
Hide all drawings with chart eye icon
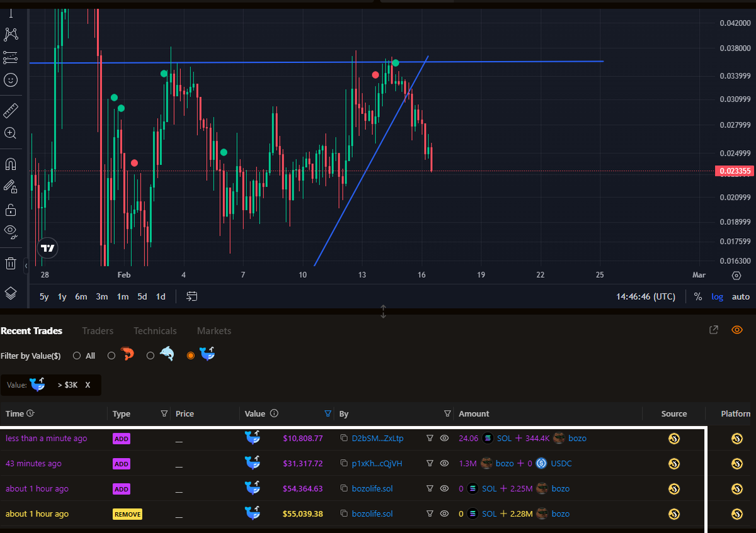point(11,231)
